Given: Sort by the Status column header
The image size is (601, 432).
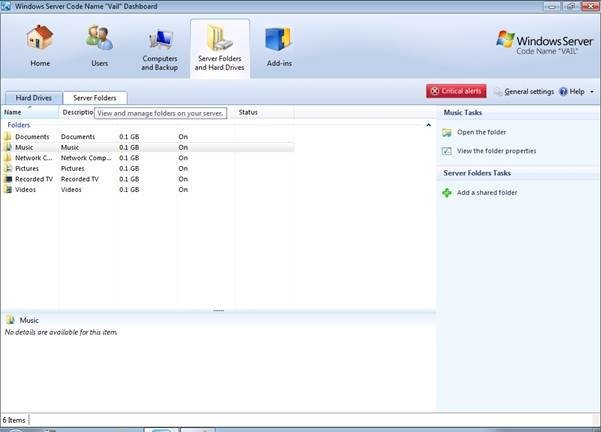Looking at the screenshot, I should [264, 112].
